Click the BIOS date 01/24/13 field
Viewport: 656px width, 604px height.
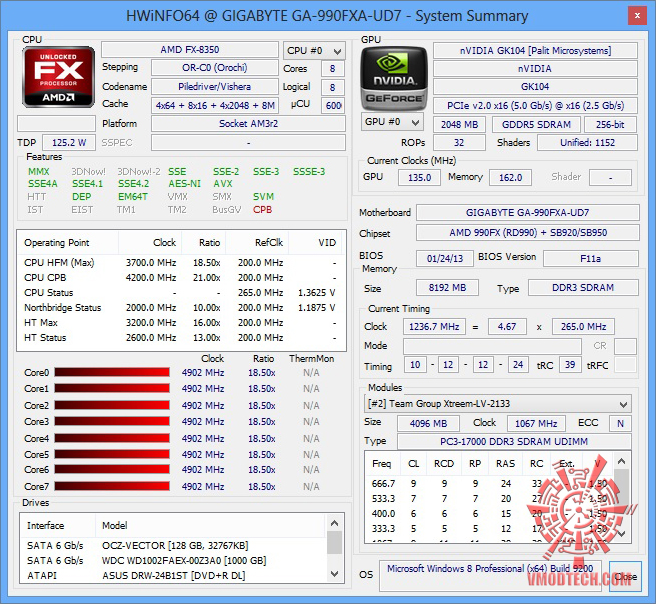(445, 258)
